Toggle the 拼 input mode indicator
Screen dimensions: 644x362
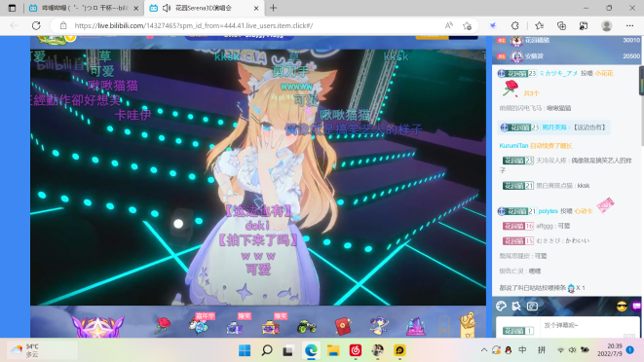pos(542,350)
